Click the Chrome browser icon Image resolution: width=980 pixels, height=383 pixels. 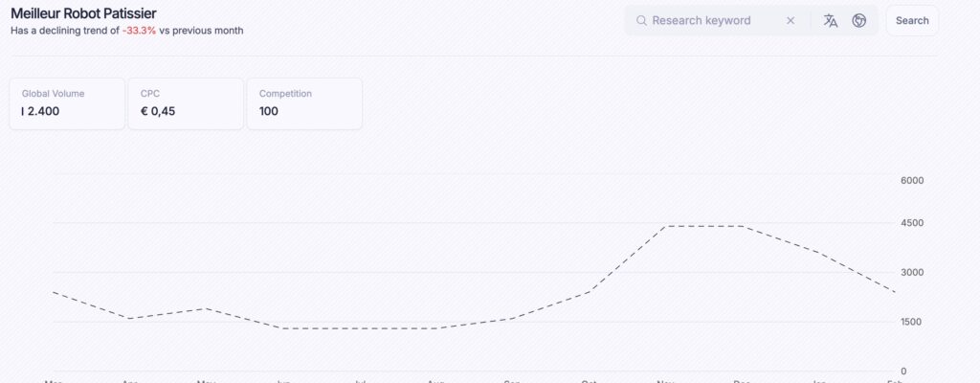click(x=859, y=21)
